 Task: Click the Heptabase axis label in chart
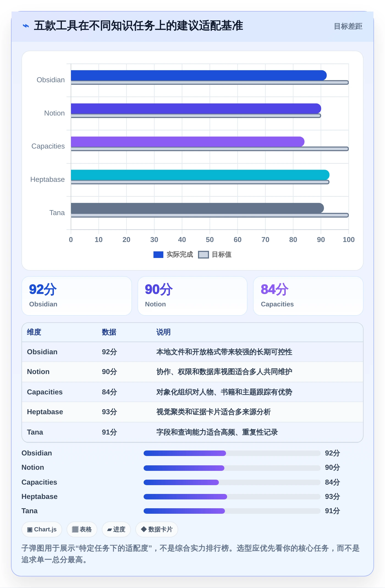(47, 179)
